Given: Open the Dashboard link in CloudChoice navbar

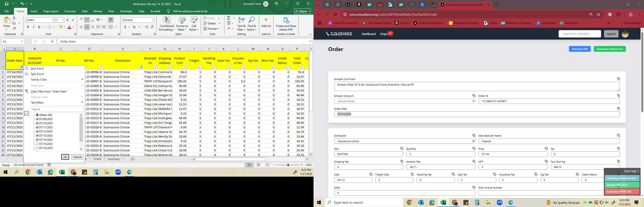Looking at the screenshot, I should 369,34.
